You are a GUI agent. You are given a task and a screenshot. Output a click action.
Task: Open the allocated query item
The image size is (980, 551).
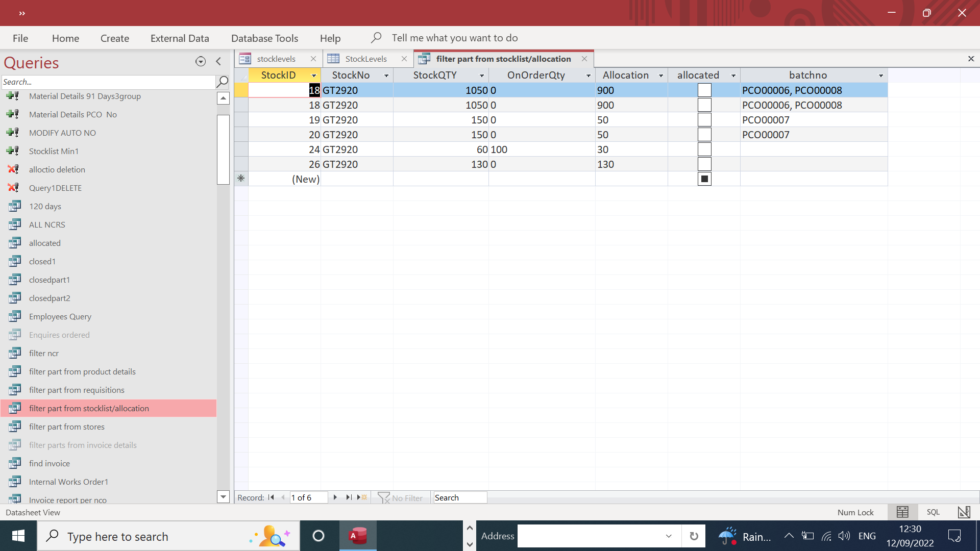(45, 243)
